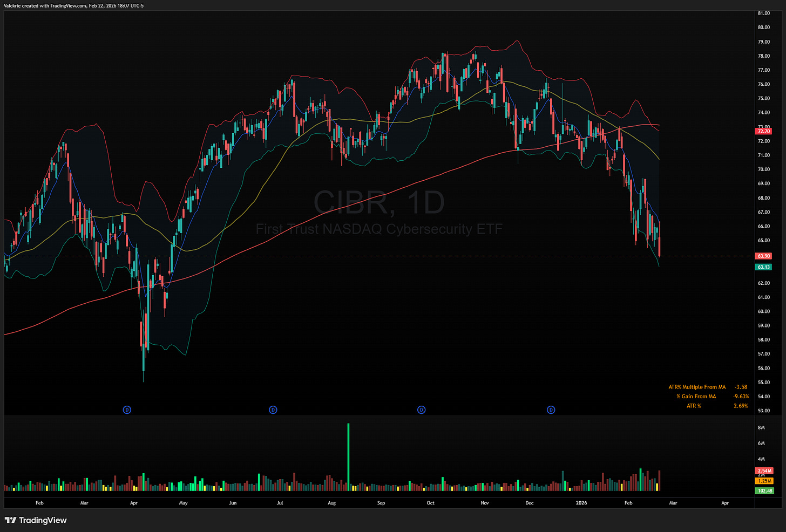
Task: Click the 'ATR% Multiple From MA' label
Action: pyautogui.click(x=697, y=387)
